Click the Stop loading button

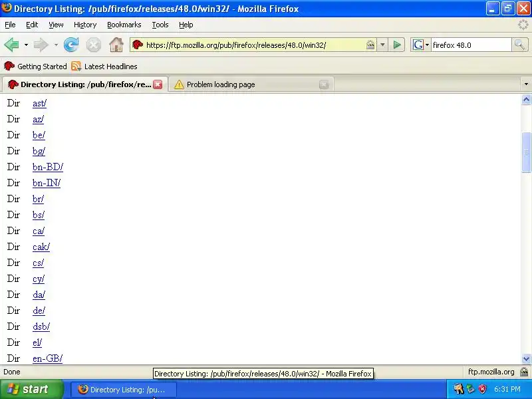pos(93,45)
